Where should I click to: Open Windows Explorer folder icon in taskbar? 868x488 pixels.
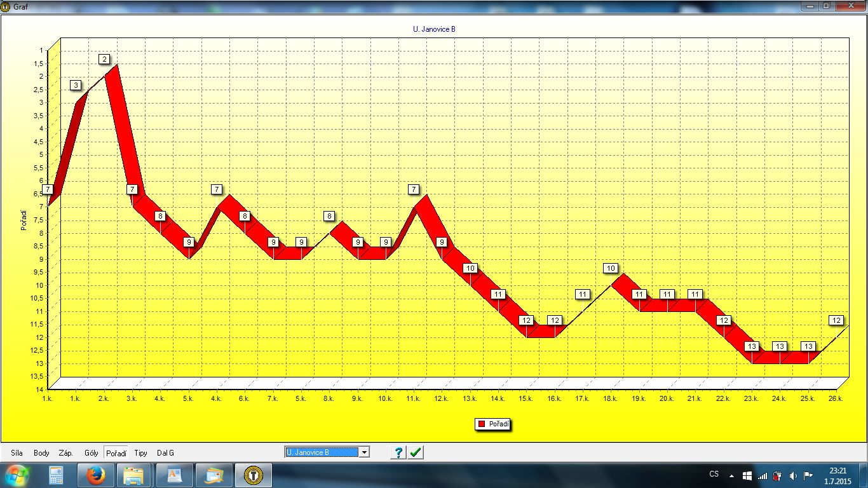[x=134, y=475]
